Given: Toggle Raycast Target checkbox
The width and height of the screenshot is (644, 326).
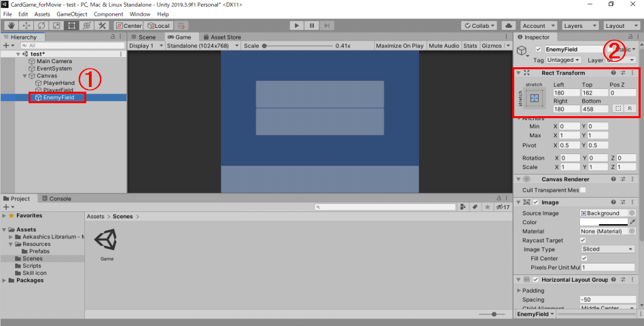Looking at the screenshot, I should click(583, 240).
